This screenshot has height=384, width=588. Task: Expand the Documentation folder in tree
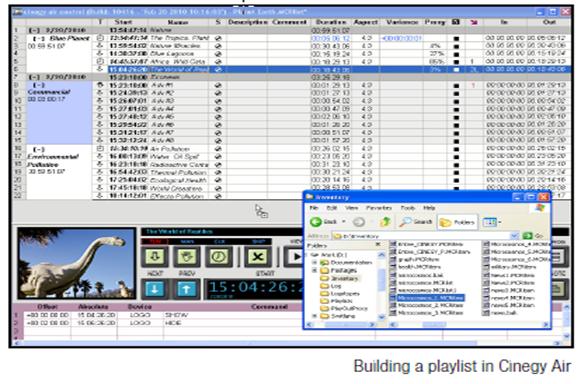[315, 262]
